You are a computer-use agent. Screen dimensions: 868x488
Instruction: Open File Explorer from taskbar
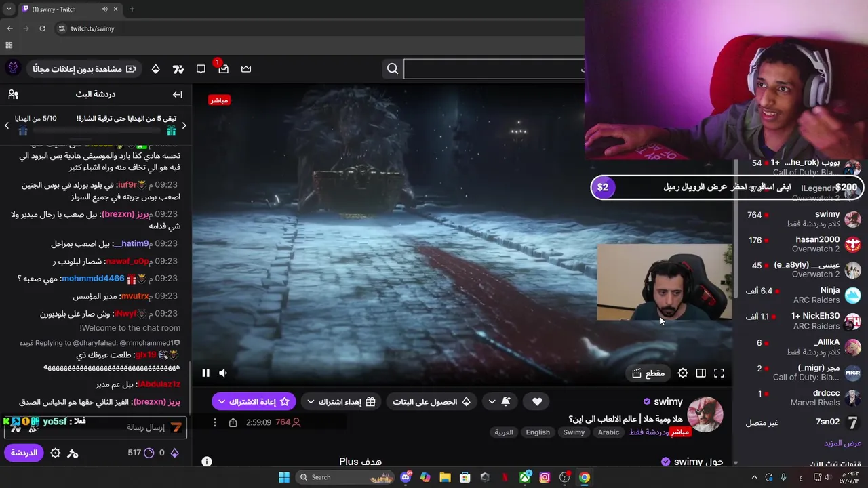click(x=445, y=477)
